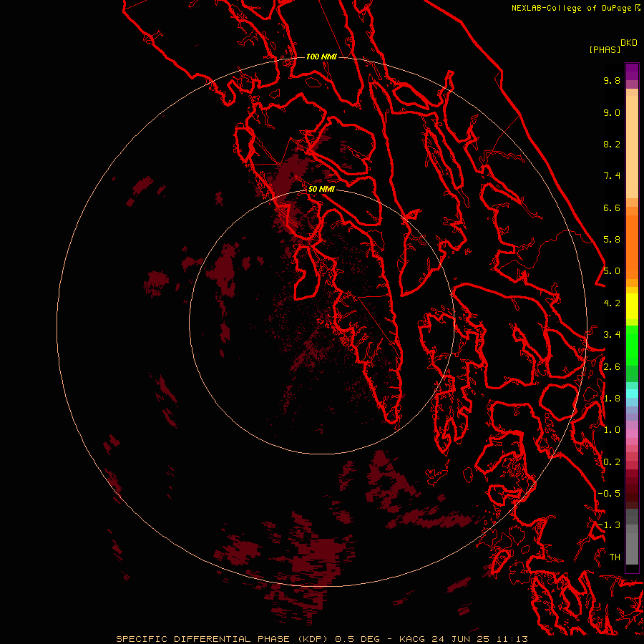Click the 1.0 value on the color scale
The image size is (644, 644).
click(612, 430)
